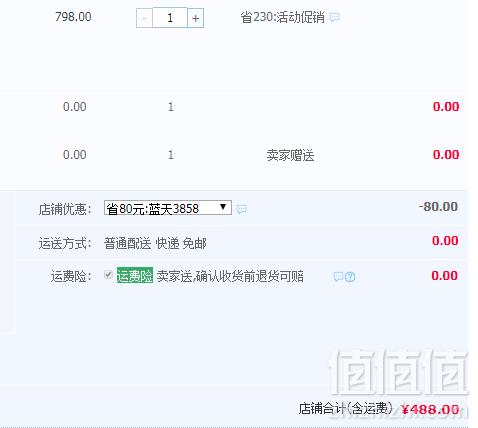Viewport: 478px width, 428px height.
Task: Click the -80.00 discount amount
Action: (438, 207)
